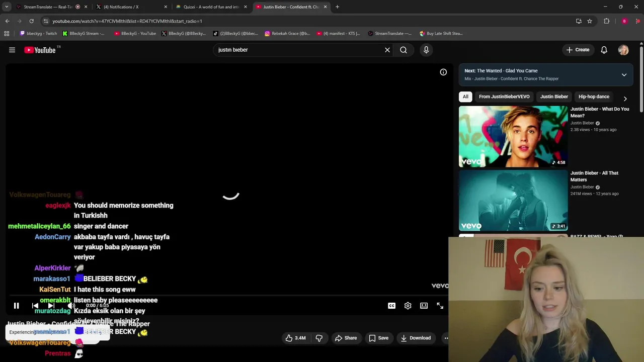
Task: Open the Justin Bieber - All That Matters title
Action: 594,176
